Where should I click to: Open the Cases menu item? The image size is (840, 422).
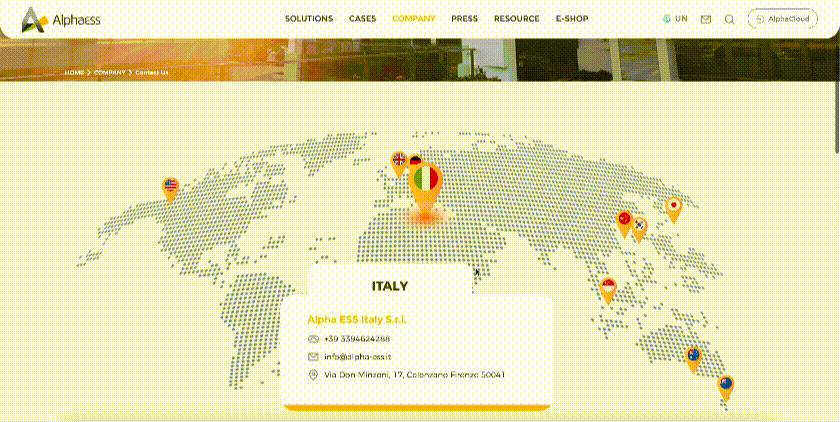tap(362, 19)
